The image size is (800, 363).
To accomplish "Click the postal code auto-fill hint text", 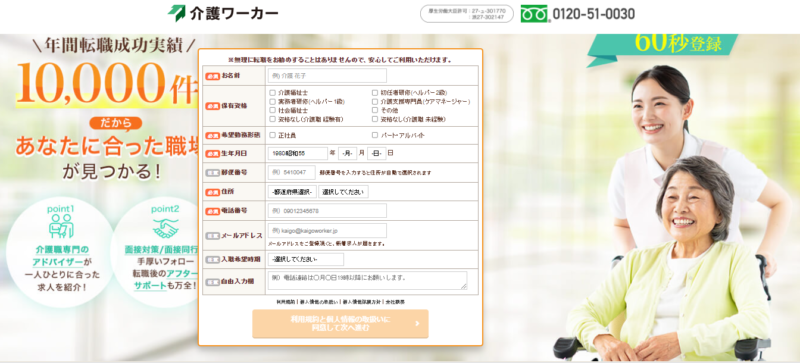I will click(x=375, y=173).
